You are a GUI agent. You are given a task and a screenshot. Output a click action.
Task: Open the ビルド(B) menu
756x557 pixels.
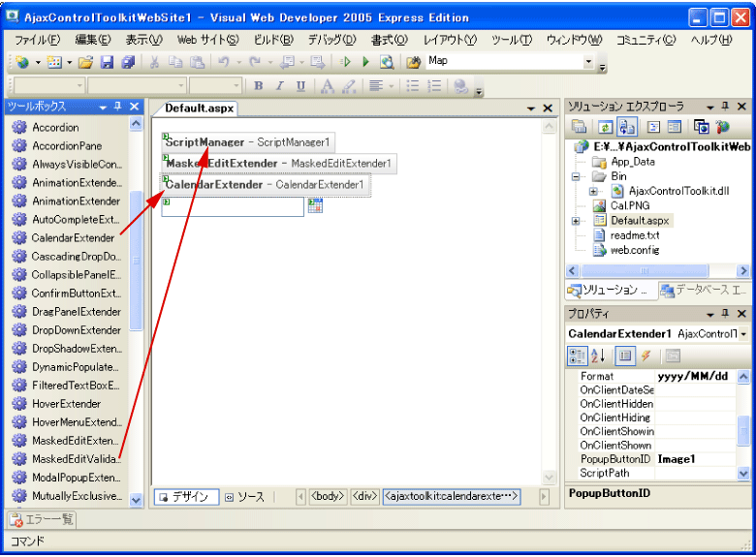pos(274,40)
